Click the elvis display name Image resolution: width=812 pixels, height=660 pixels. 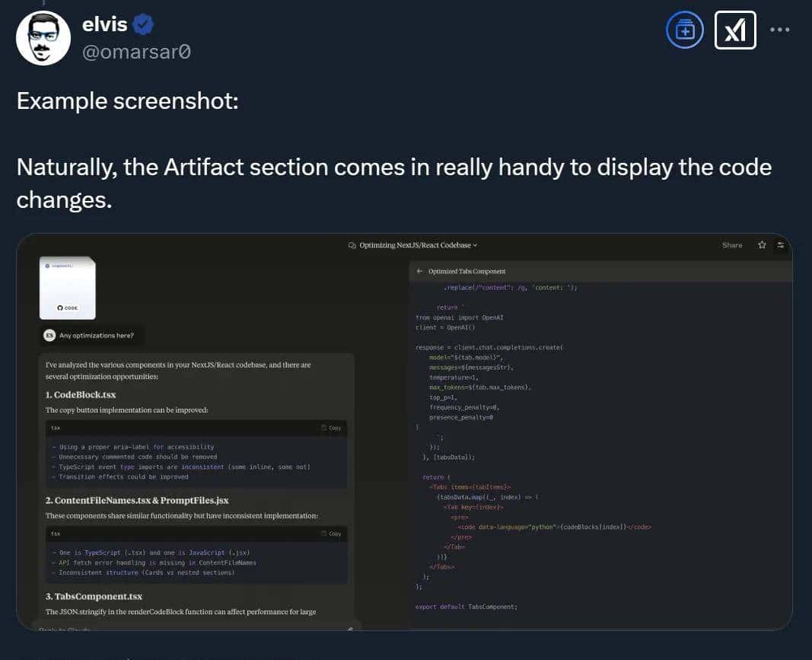103,25
